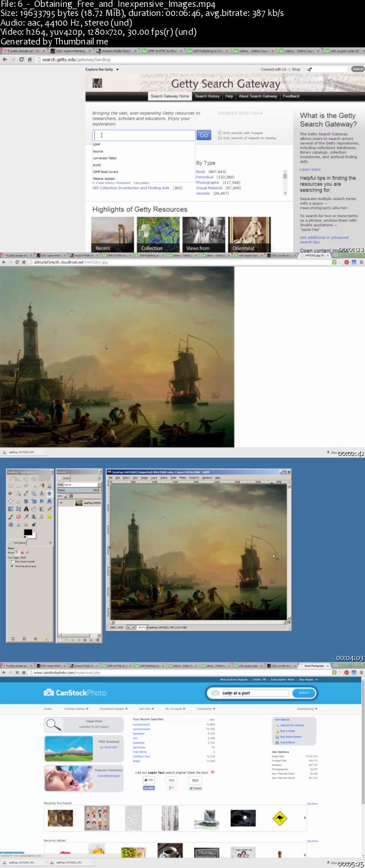Select the Paintbrush tool in GIMP toolbox
Image resolution: width=365 pixels, height=868 pixels.
click(11, 516)
